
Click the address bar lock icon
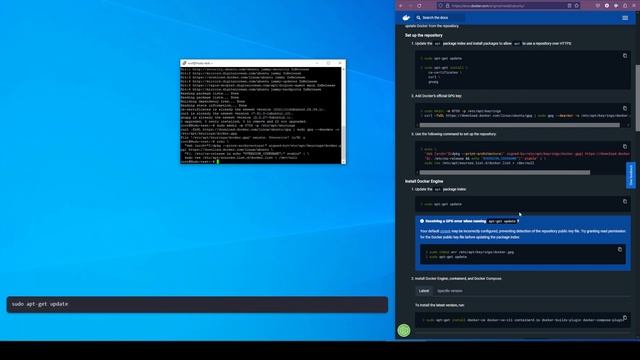(x=447, y=6)
